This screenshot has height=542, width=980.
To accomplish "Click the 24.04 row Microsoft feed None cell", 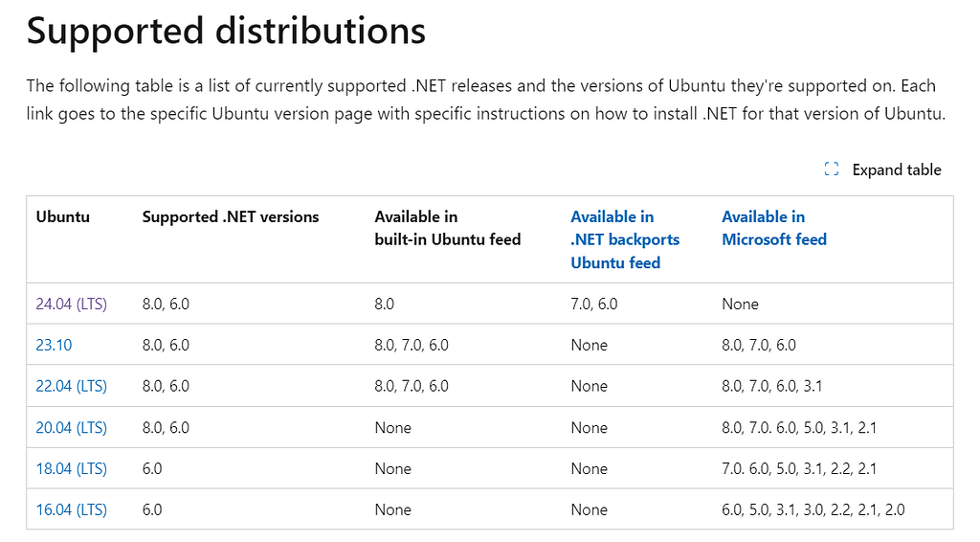I will [740, 304].
